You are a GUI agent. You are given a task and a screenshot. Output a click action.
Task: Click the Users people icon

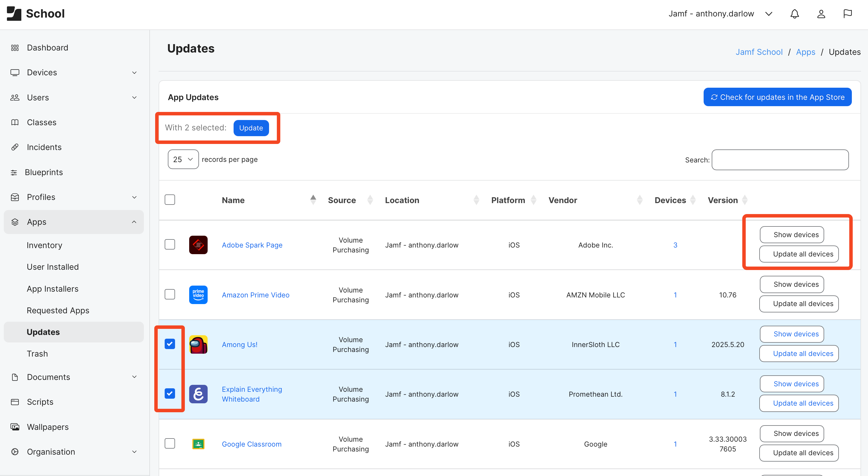coord(15,98)
